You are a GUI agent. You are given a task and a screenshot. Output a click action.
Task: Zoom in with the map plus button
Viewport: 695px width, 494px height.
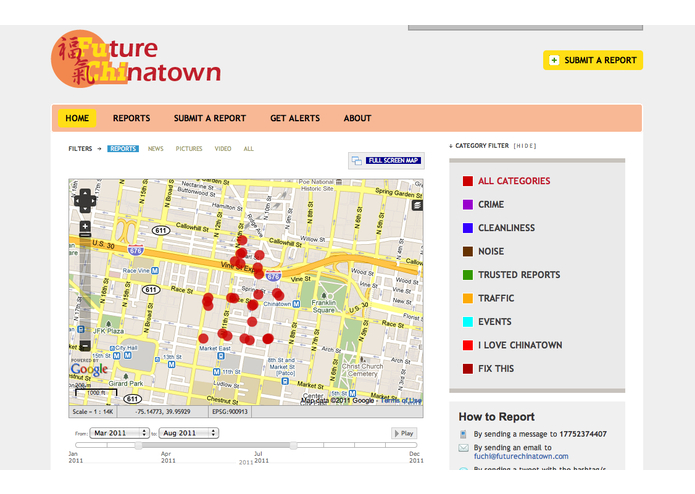click(85, 227)
